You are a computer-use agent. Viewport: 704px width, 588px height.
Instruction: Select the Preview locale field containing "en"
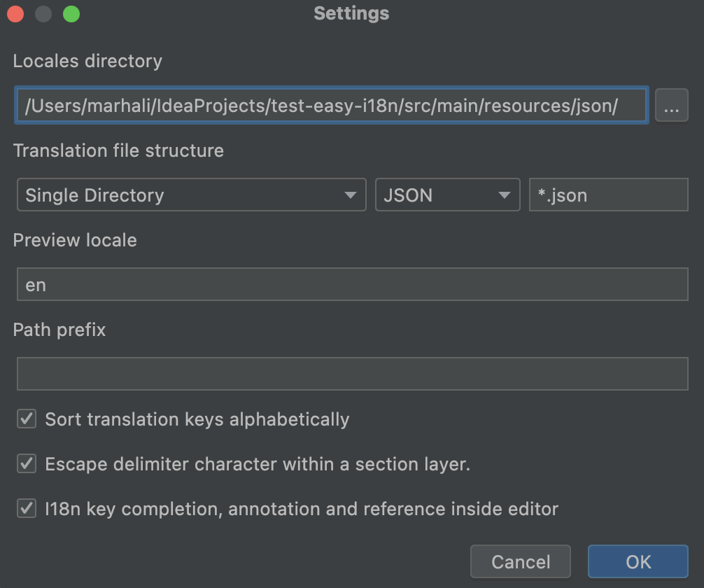[352, 285]
